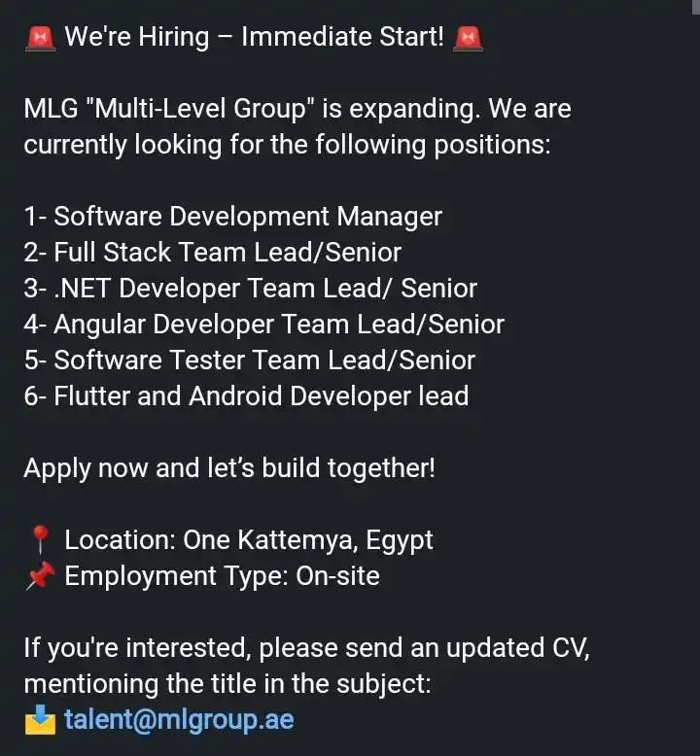
Task: Click the inbox tray emoji beside email
Action: coord(40,720)
